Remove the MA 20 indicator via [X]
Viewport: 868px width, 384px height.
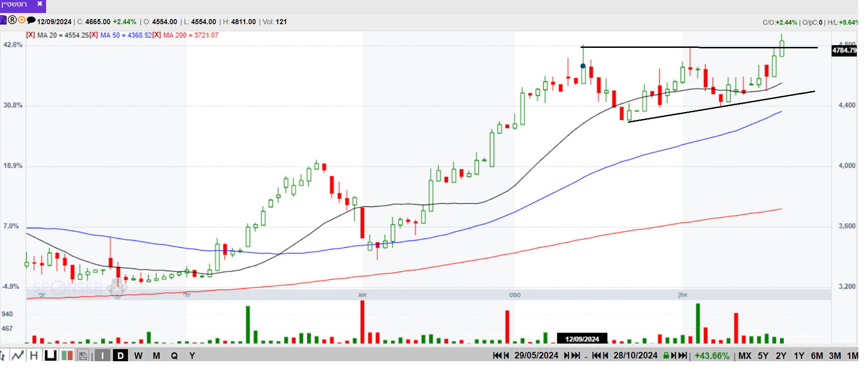30,35
